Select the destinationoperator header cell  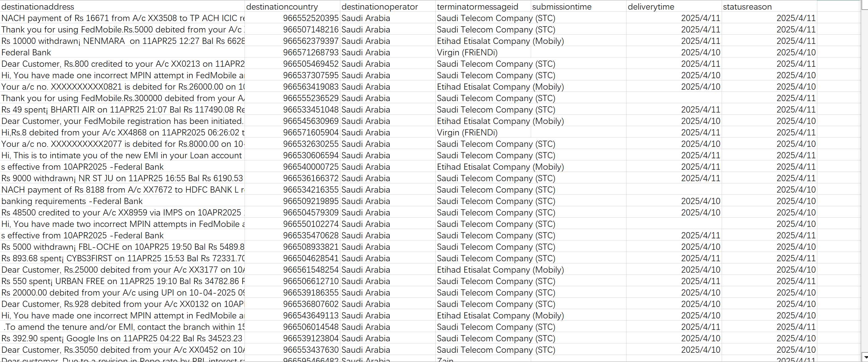pyautogui.click(x=388, y=6)
